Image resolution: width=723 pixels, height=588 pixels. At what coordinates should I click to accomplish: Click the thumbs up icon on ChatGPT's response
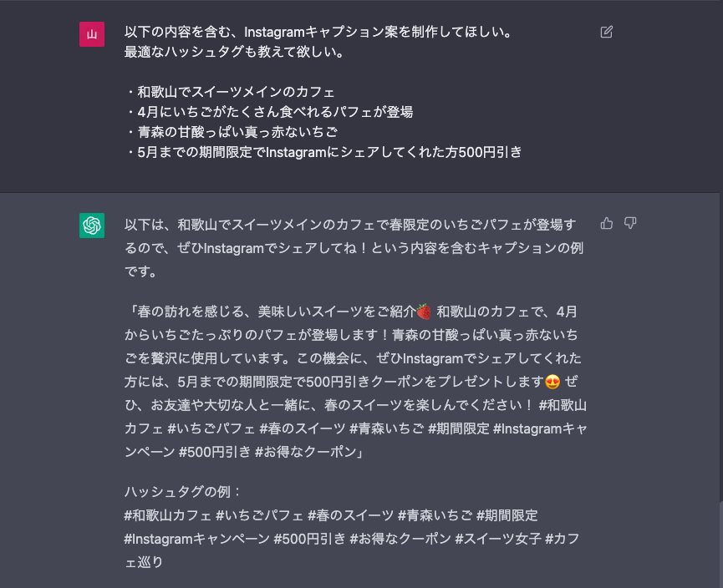click(x=606, y=223)
